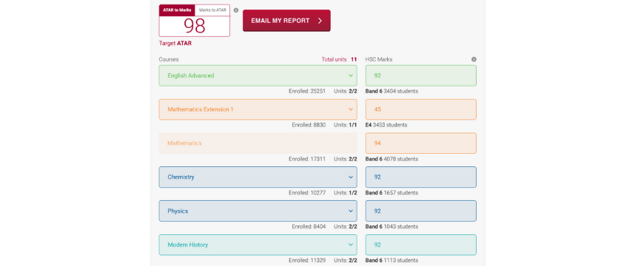644x266 pixels.
Task: Click the 'Band 6 1113 students' text
Action: tap(392, 260)
